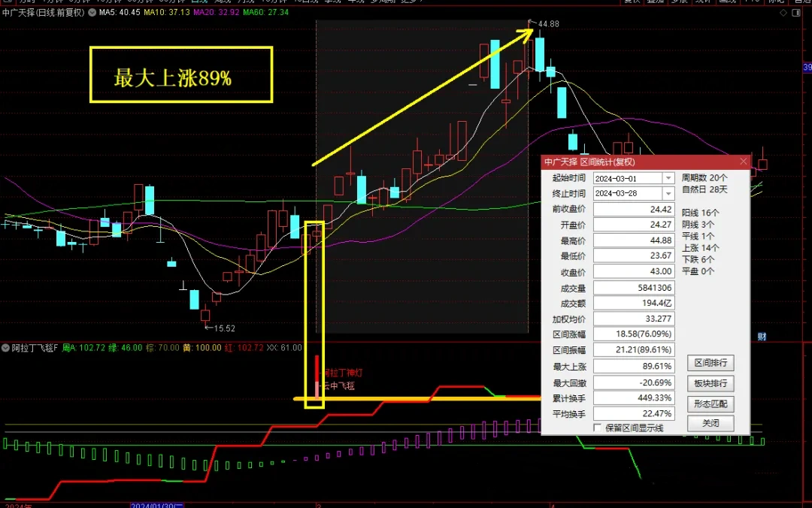812x508 pixels.
Task: Click the MA5: 40.45 indicator label
Action: click(119, 13)
